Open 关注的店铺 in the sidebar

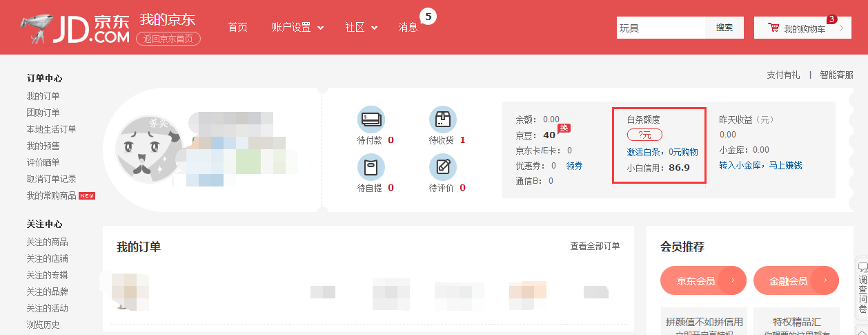pyautogui.click(x=47, y=258)
